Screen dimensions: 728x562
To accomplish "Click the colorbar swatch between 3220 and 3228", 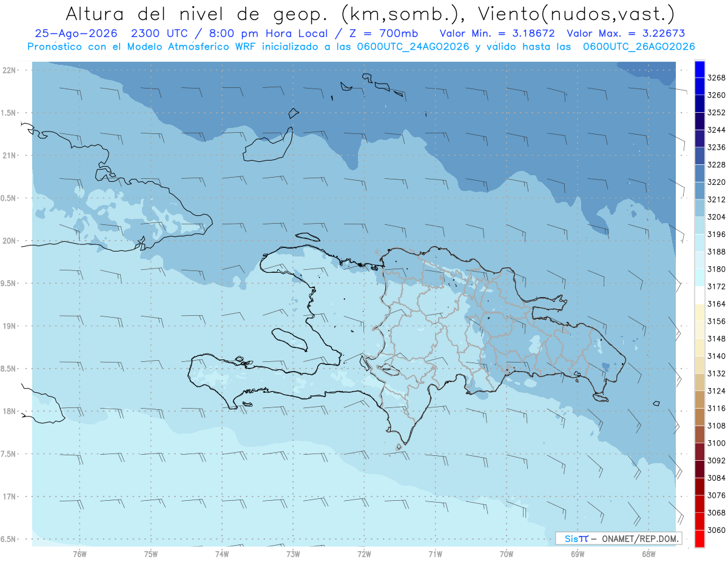I will (699, 173).
